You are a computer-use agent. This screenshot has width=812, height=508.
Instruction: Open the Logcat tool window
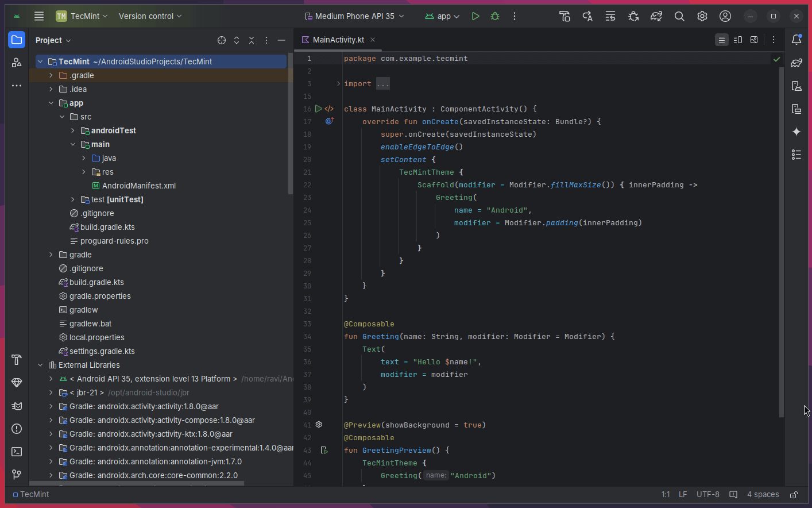(17, 406)
